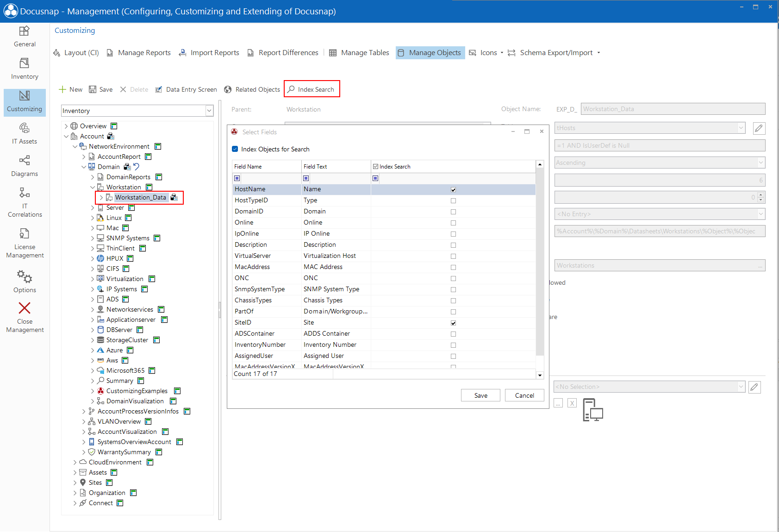Open IT Correlations sidebar section
The width and height of the screenshot is (779, 532).
[25, 202]
